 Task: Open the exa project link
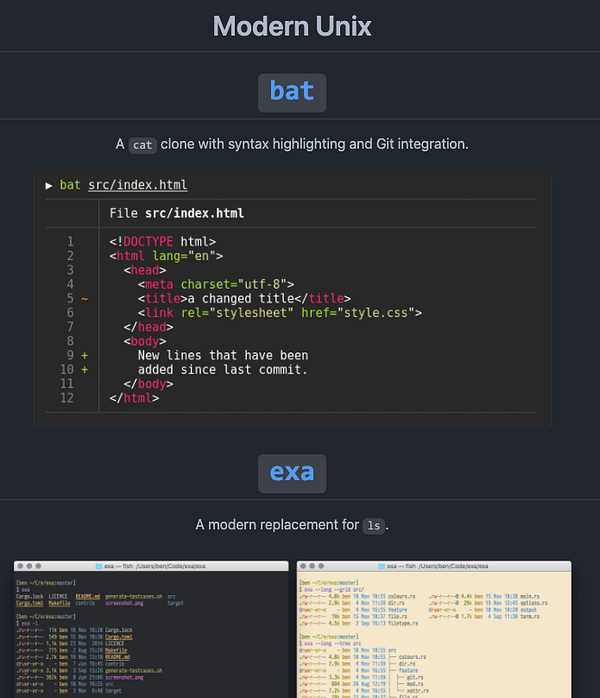click(292, 473)
